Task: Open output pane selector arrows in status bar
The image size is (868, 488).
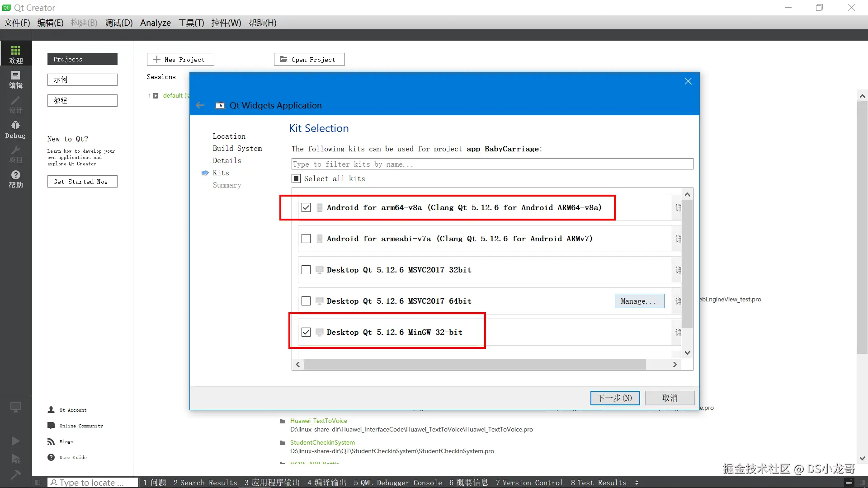Action: pyautogui.click(x=637, y=483)
